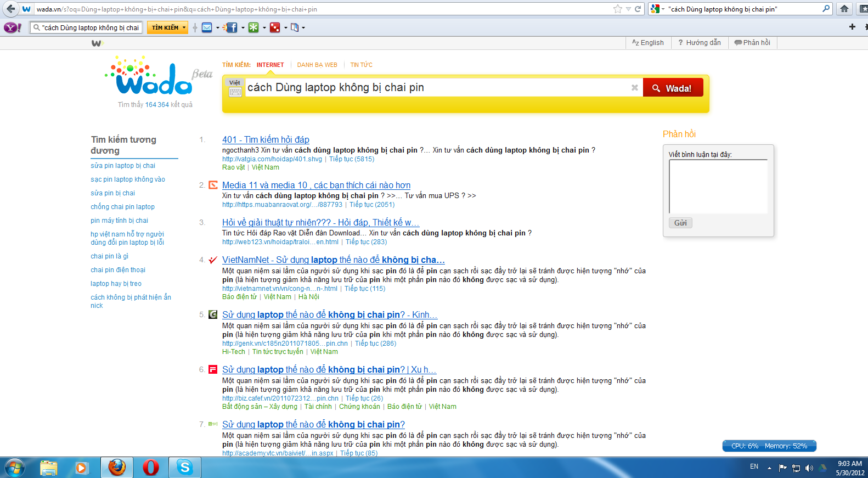
Task: Open Windows Explorer from the taskbar
Action: click(x=49, y=468)
